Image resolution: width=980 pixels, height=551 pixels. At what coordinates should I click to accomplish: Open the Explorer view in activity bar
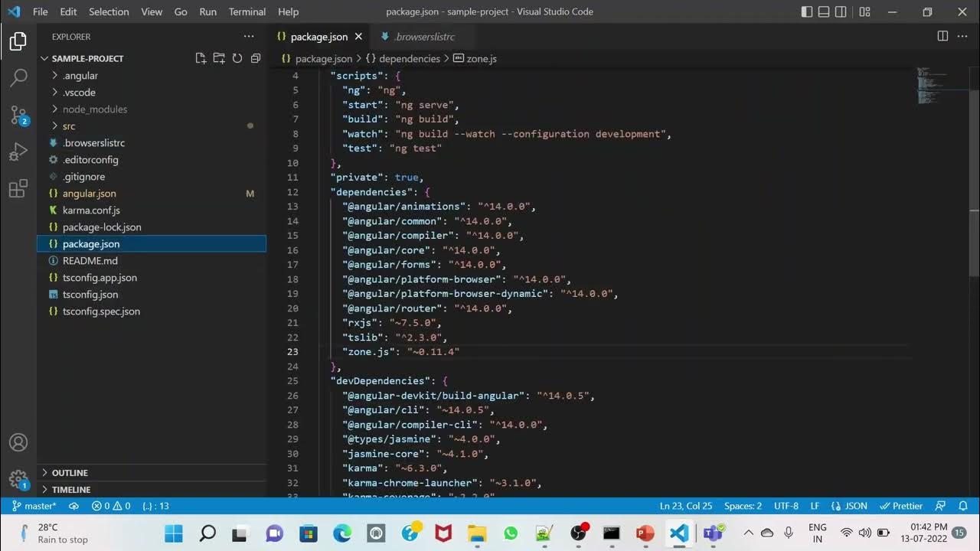[18, 41]
